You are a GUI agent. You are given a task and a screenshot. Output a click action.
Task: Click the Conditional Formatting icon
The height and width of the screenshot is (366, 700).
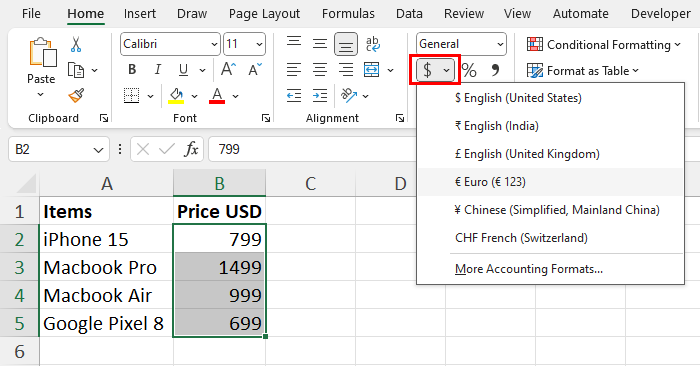pos(535,45)
